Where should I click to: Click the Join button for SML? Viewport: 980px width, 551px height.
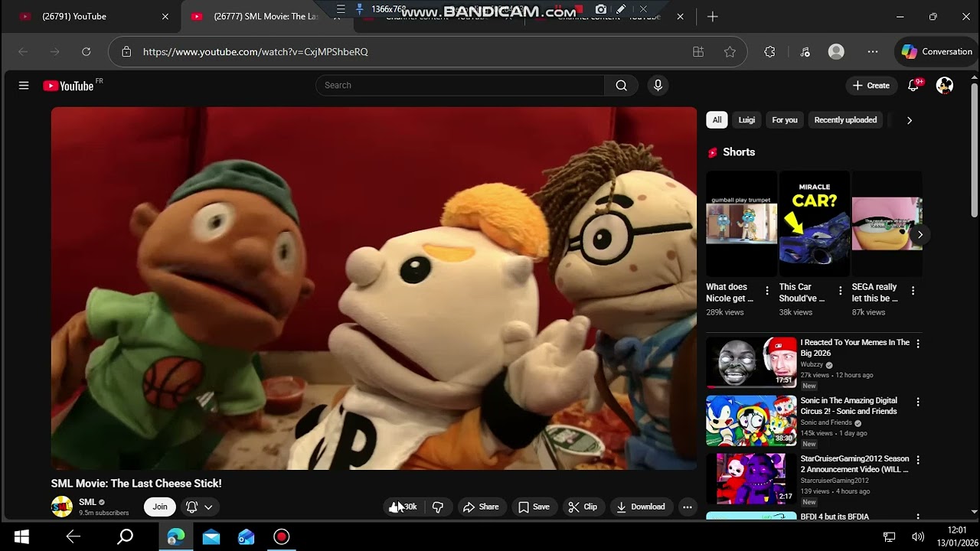160,507
